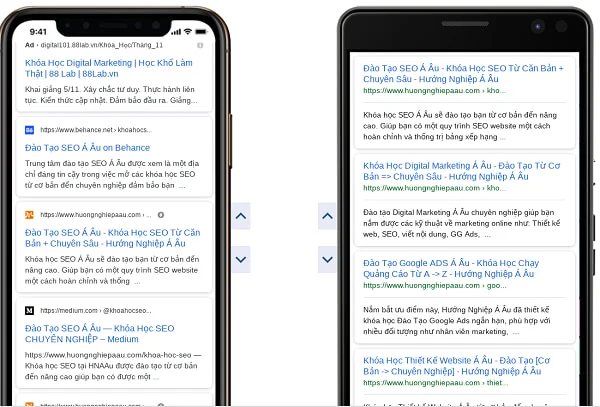Open the Khóa Học Digital Marketing 88 Lab ad link
Image resolution: width=600 pixels, height=407 pixels.
[x=109, y=68]
